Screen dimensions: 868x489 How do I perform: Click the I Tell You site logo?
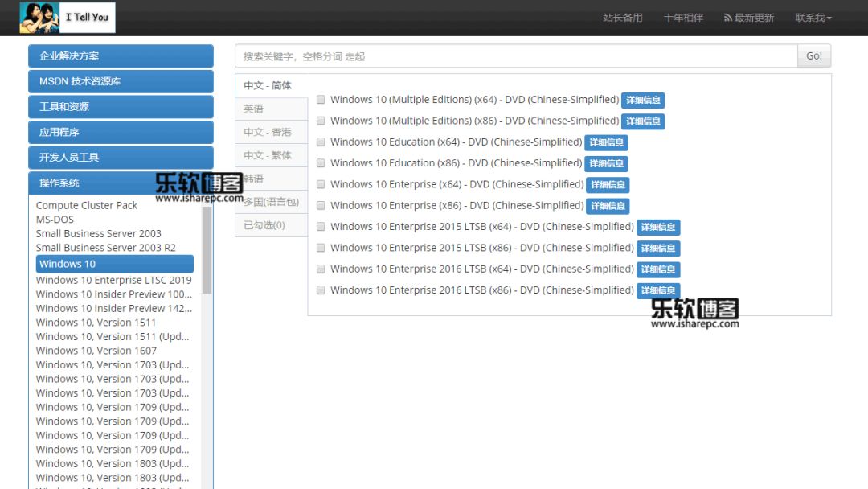point(67,17)
